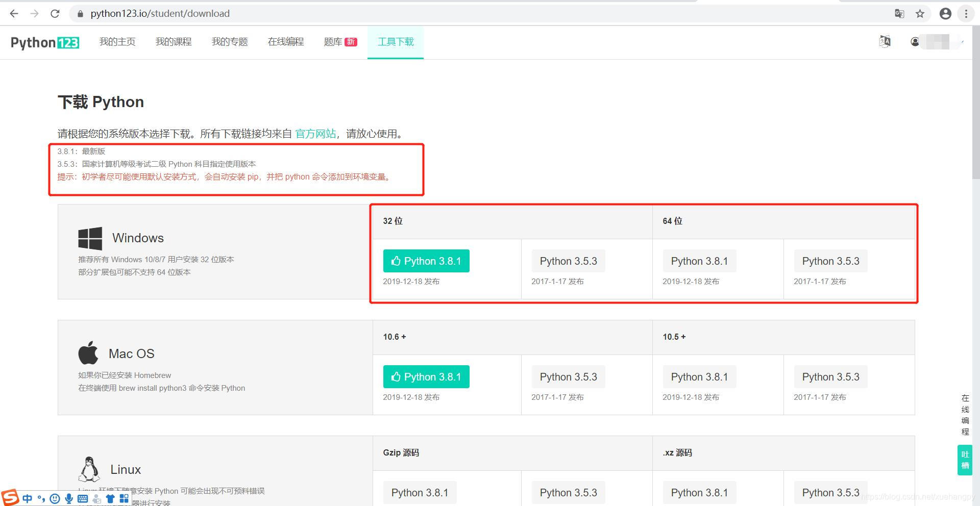The image size is (980, 506).
Task: Reload the python123 download page
Action: pyautogui.click(x=55, y=14)
